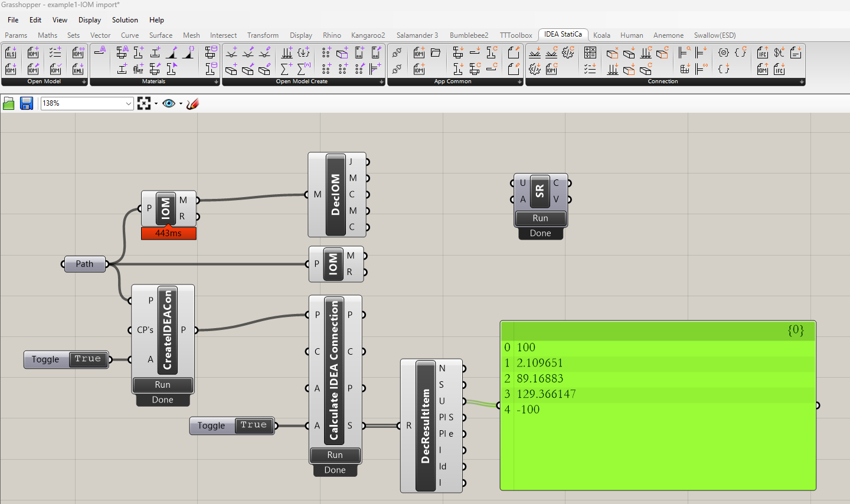Switch to the Kangaroo2 ribbon tab
The image size is (850, 504).
tap(368, 35)
